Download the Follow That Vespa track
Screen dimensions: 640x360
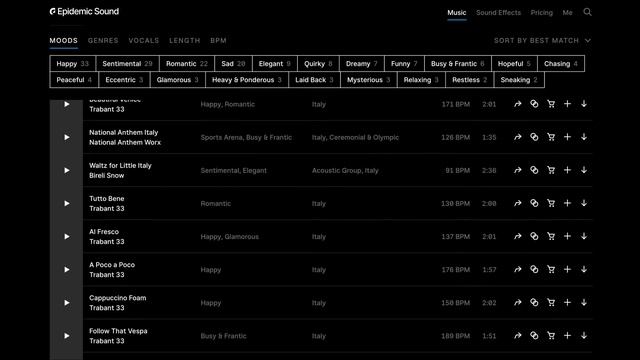584,336
